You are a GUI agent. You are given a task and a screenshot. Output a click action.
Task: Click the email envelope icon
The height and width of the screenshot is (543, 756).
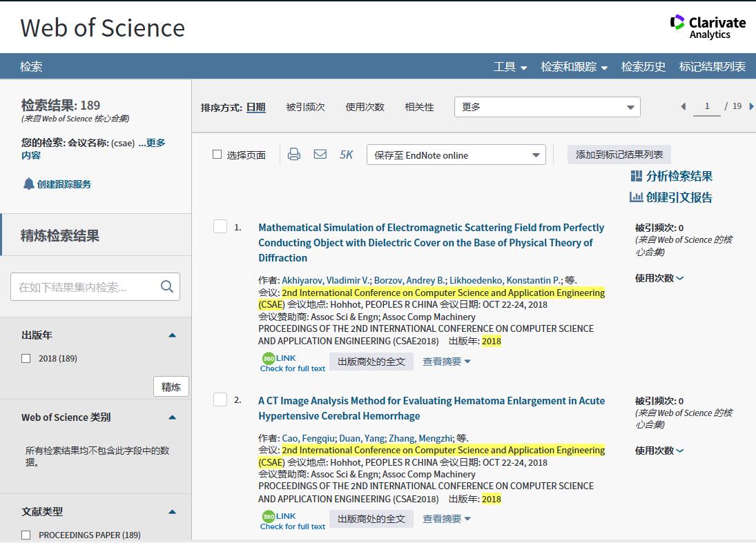coord(320,155)
